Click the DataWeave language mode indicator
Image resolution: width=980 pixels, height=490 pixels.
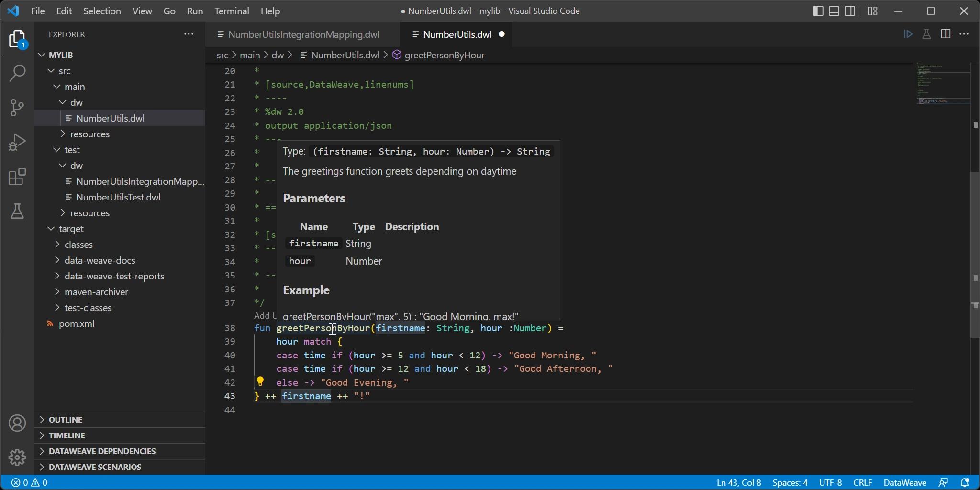coord(904,482)
